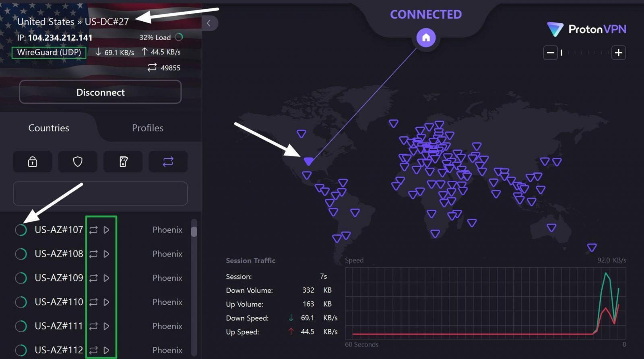Image resolution: width=644 pixels, height=359 pixels.
Task: Click load circle of US-AZ#107
Action: [x=21, y=230]
